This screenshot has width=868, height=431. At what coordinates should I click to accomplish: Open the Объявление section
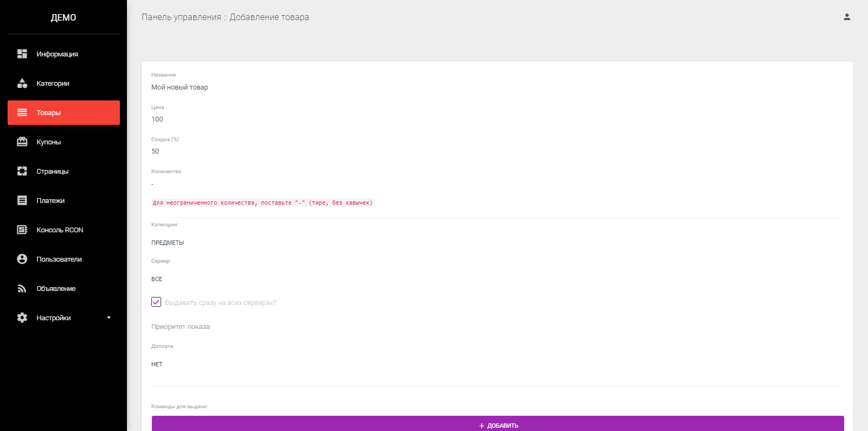pos(63,288)
